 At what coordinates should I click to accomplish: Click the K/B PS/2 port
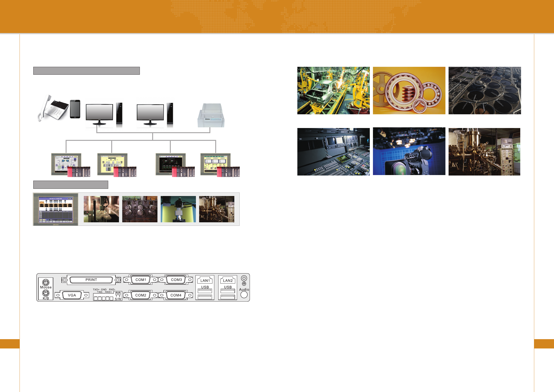[x=46, y=293]
